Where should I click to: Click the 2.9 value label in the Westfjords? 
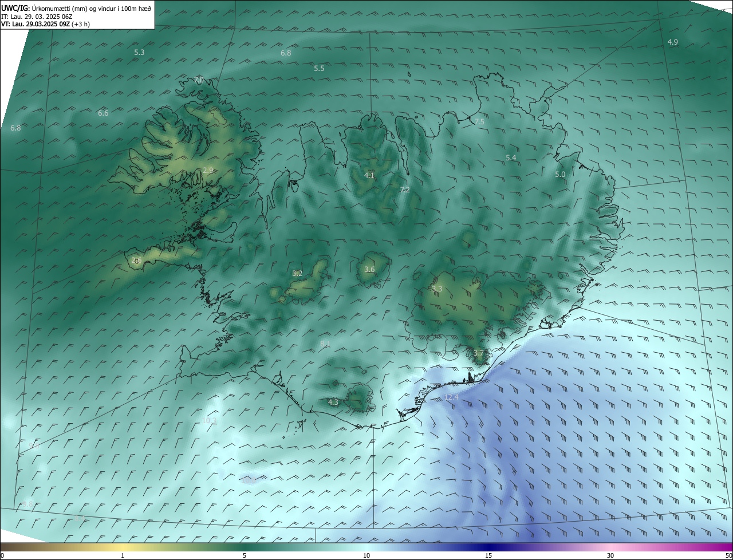(x=208, y=170)
